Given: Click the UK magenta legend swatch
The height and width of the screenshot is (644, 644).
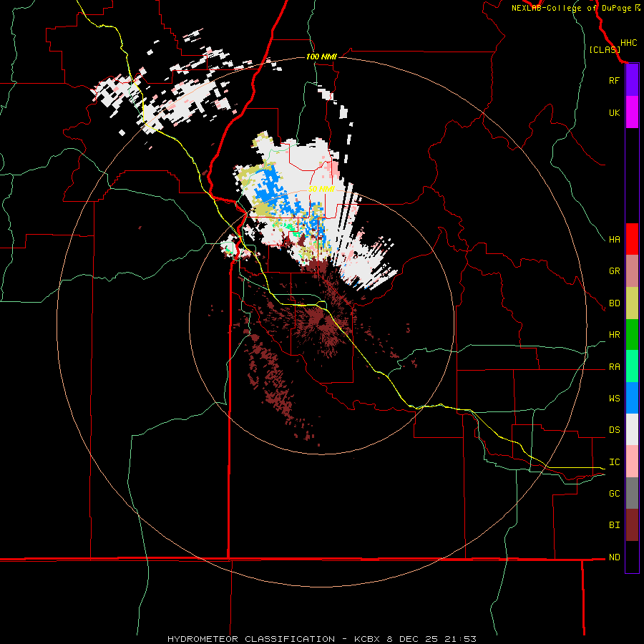Looking at the screenshot, I should tap(632, 112).
